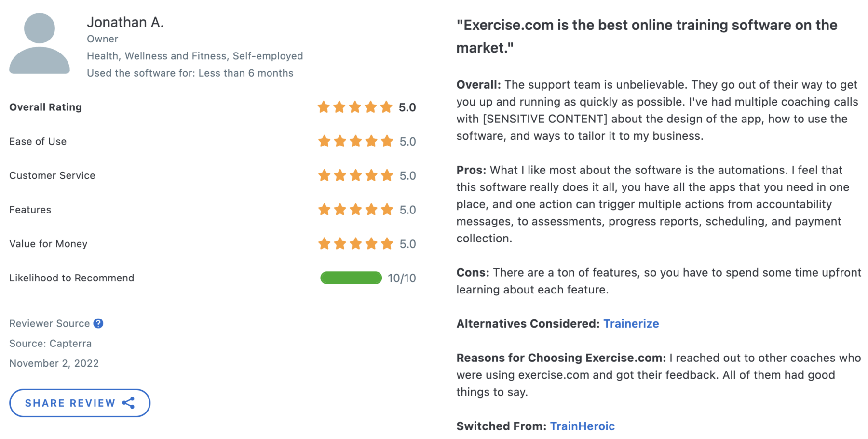
Task: Click the review date November 2, 2022
Action: coord(54,363)
